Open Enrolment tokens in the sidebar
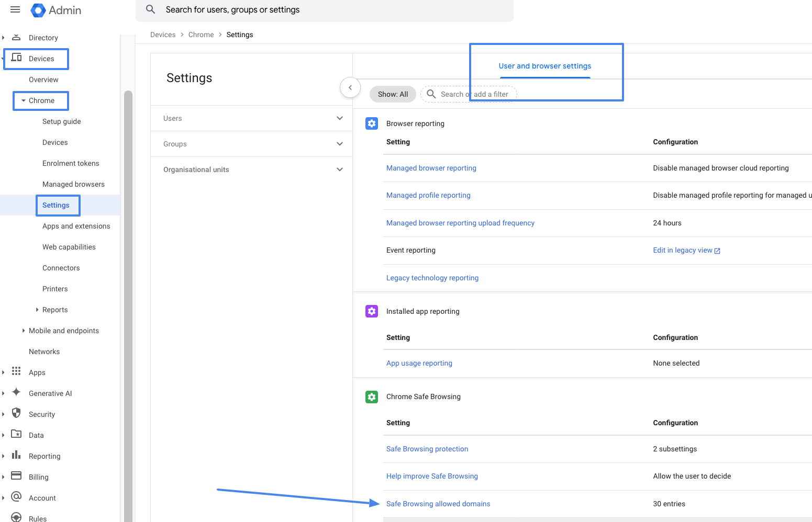This screenshot has width=812, height=522. (71, 163)
